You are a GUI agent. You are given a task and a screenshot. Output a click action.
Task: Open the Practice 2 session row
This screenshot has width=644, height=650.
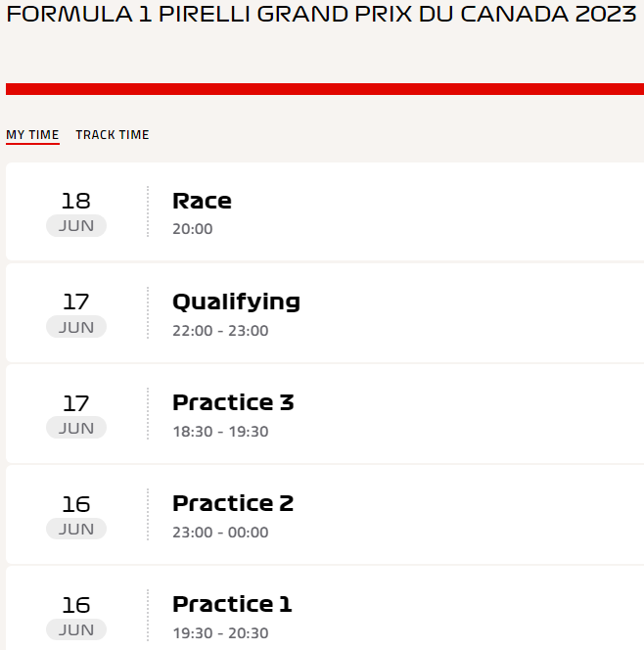pyautogui.click(x=325, y=515)
